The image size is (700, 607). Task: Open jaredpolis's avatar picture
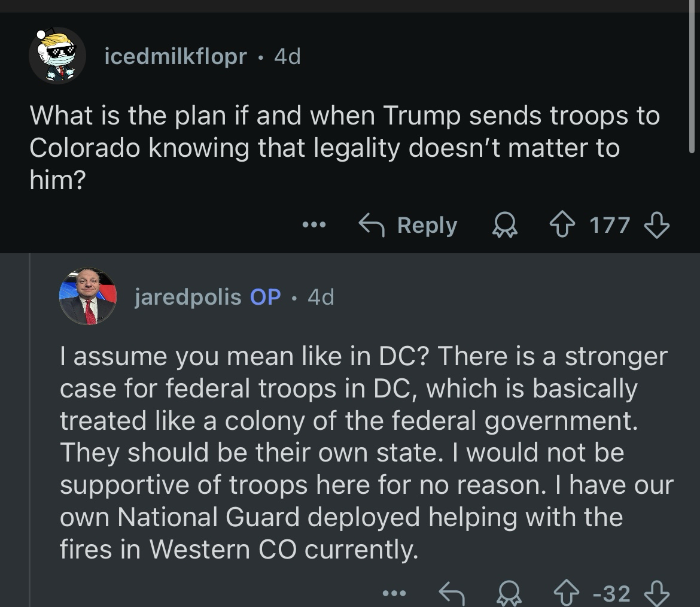[x=87, y=296]
